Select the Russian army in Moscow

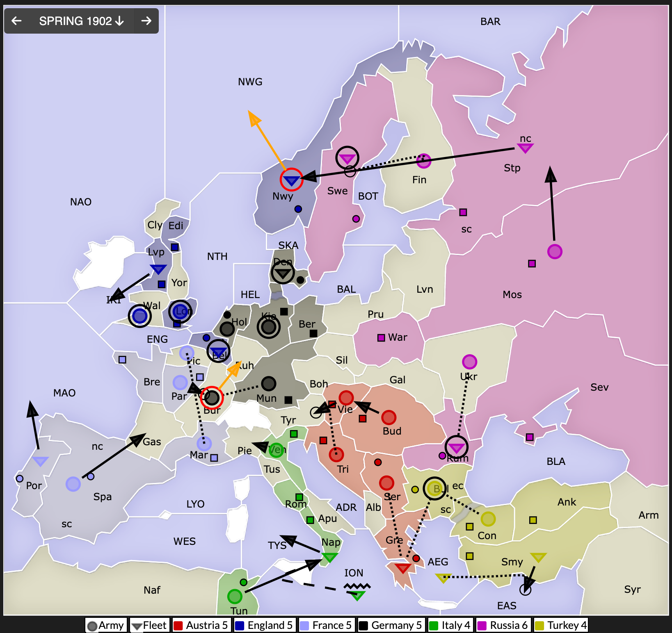[555, 251]
